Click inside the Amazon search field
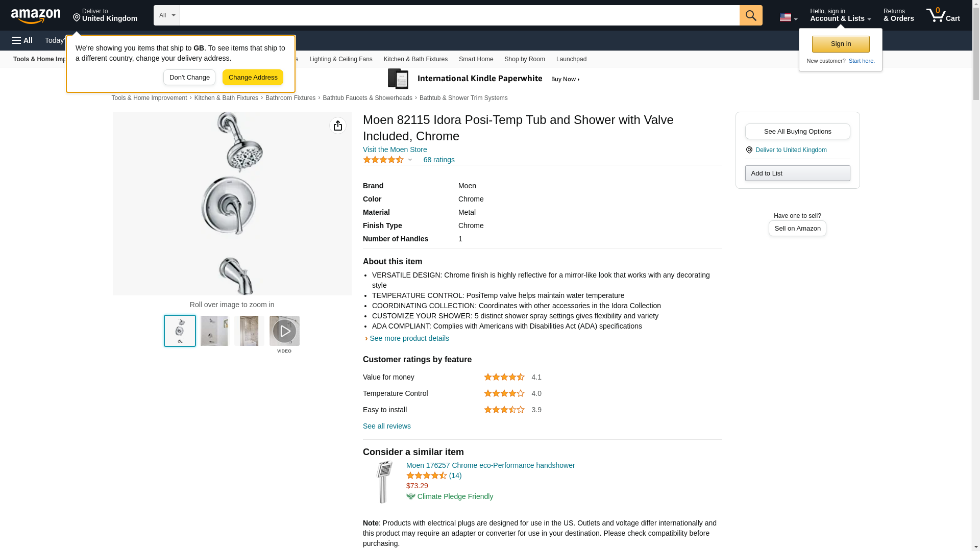Image resolution: width=980 pixels, height=551 pixels. (x=459, y=15)
